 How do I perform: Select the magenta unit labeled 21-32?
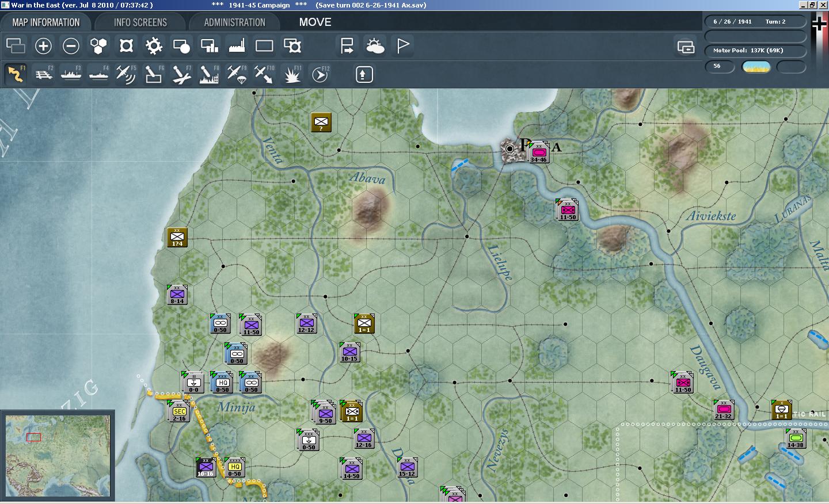(x=723, y=410)
